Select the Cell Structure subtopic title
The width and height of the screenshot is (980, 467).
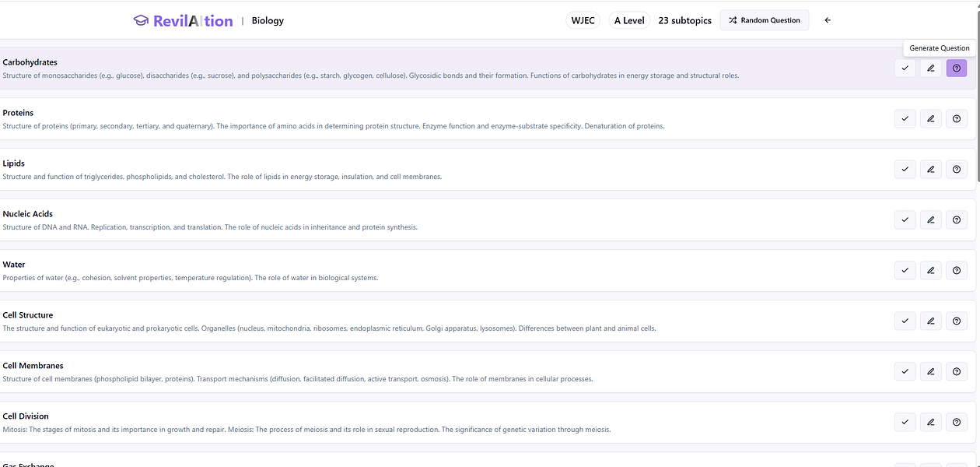28,315
